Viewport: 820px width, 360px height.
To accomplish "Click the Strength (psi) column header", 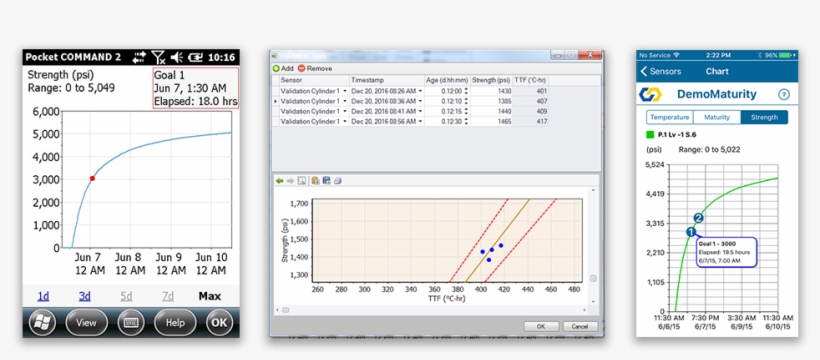I will [x=492, y=80].
